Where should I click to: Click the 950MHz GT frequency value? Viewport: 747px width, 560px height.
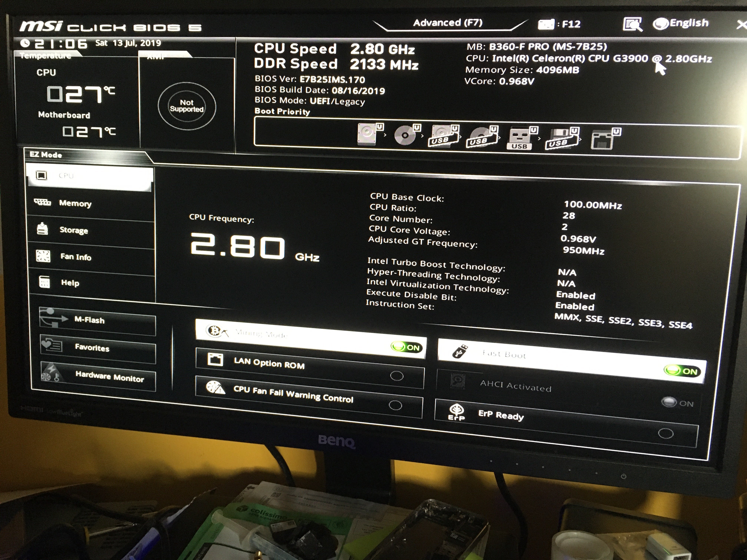584,251
